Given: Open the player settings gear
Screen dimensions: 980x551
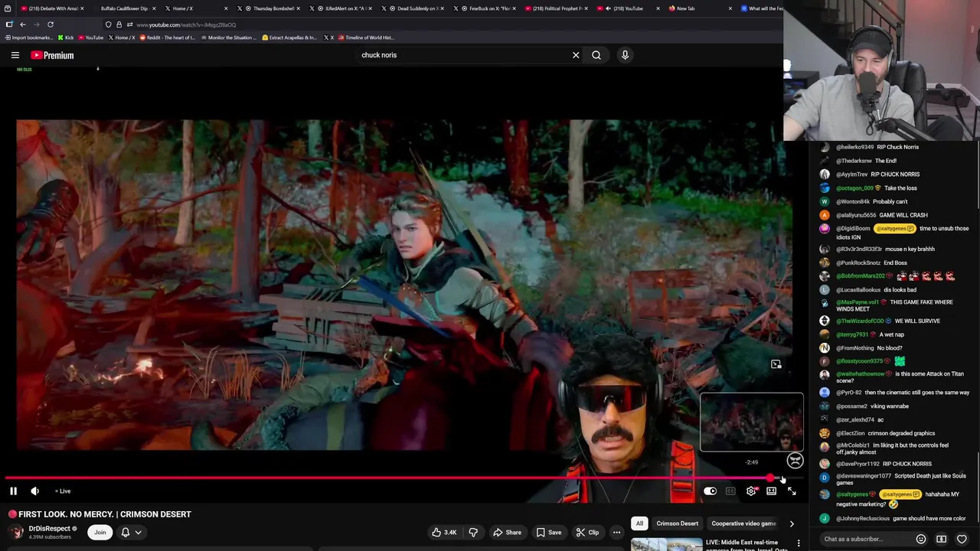Looking at the screenshot, I should click(x=751, y=491).
